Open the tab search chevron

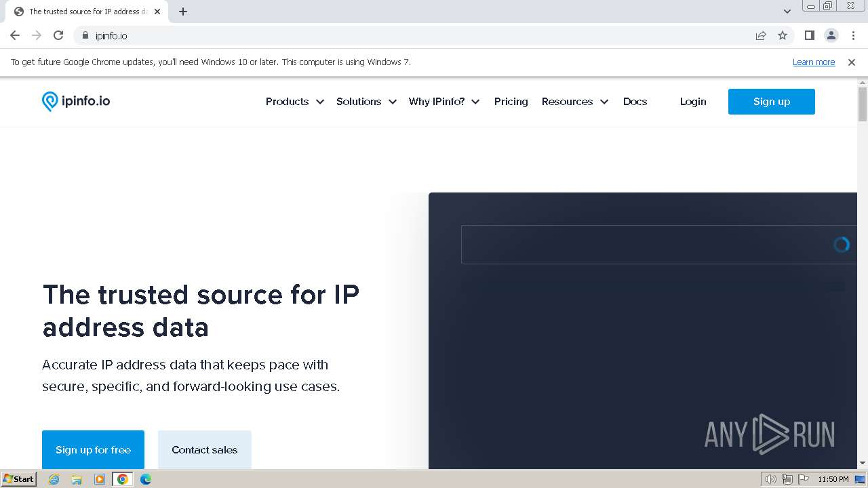click(x=787, y=12)
